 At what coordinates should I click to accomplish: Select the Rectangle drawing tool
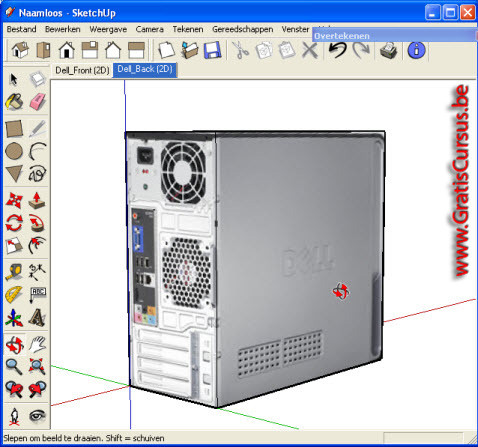14,128
